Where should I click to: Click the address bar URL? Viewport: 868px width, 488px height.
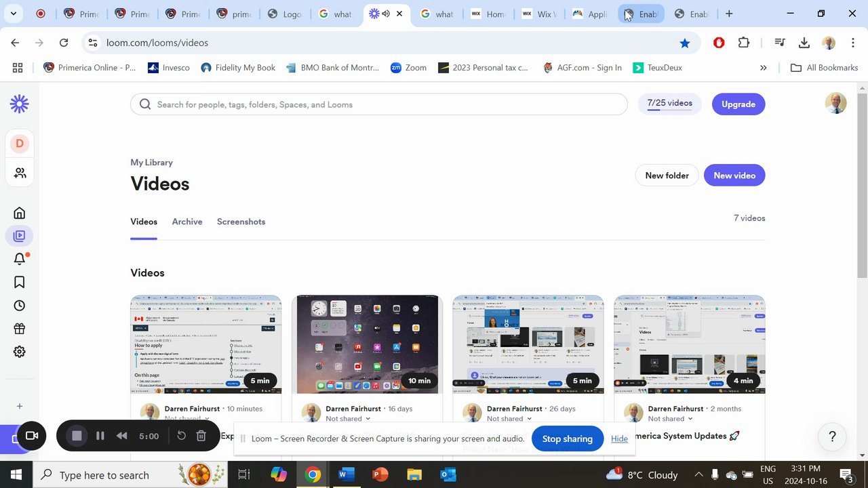[157, 43]
